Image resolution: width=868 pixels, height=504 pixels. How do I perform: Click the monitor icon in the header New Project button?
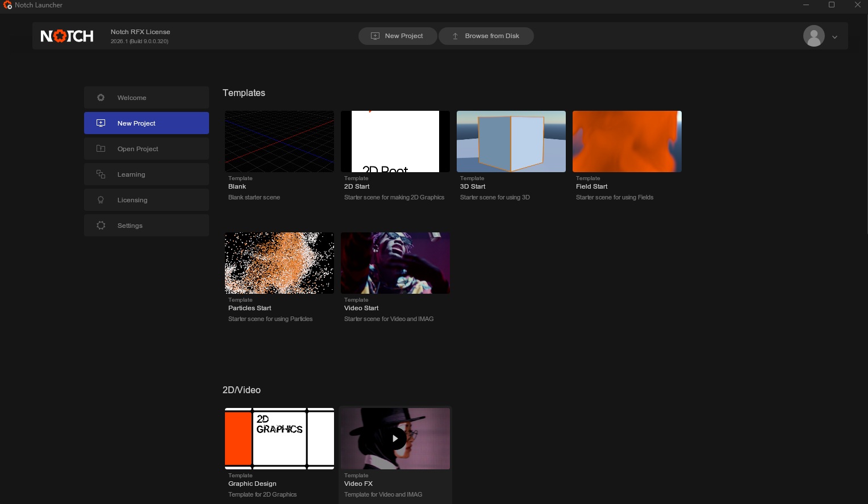(375, 36)
